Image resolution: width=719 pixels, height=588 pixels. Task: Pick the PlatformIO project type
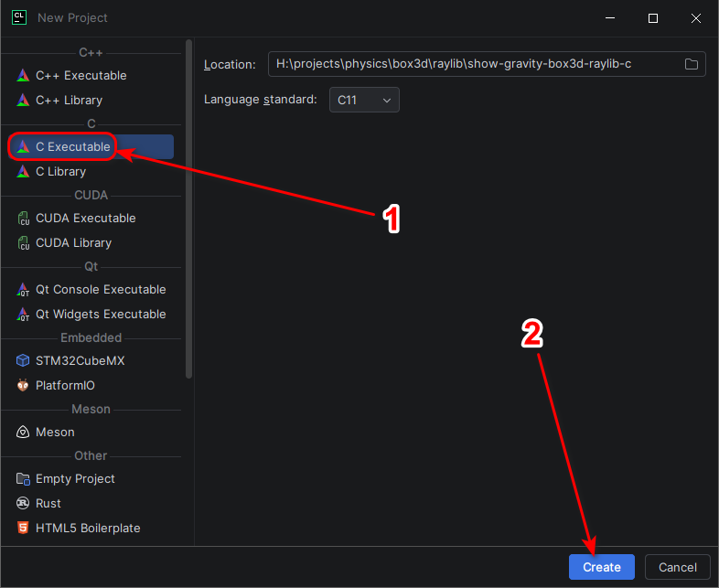tap(91, 385)
